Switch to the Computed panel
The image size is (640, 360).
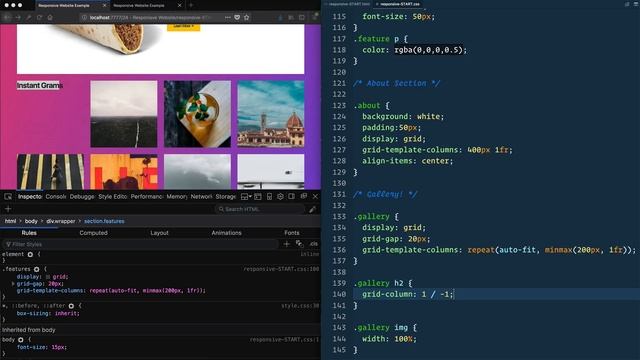click(x=93, y=233)
